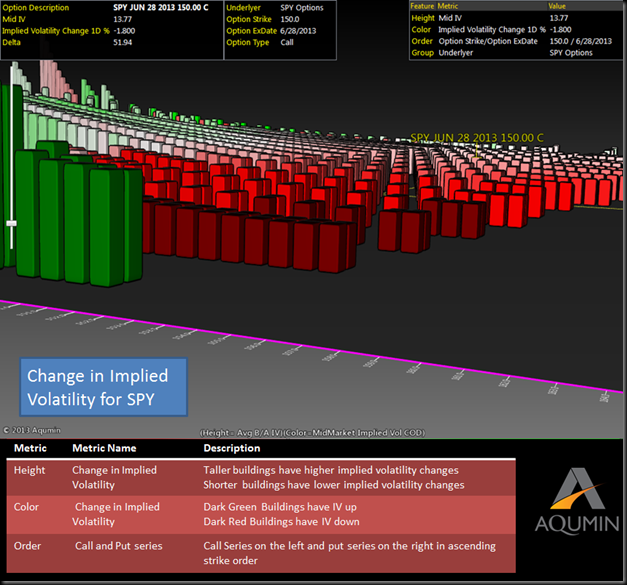Click the '150.0 / 6/28/2013' Order value
Viewport: 627px width, 585px height.
581,41
